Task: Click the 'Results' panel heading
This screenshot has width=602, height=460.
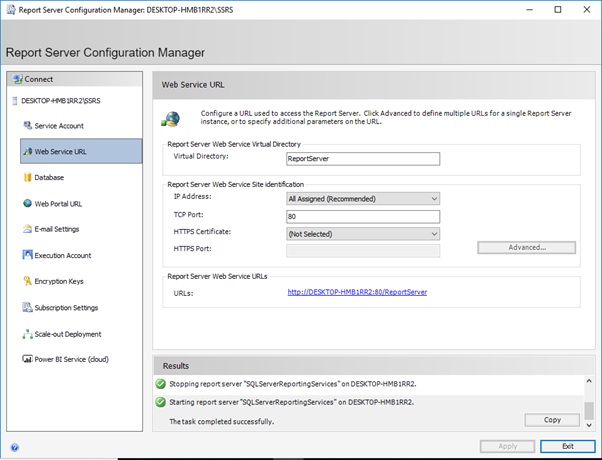Action: click(176, 366)
